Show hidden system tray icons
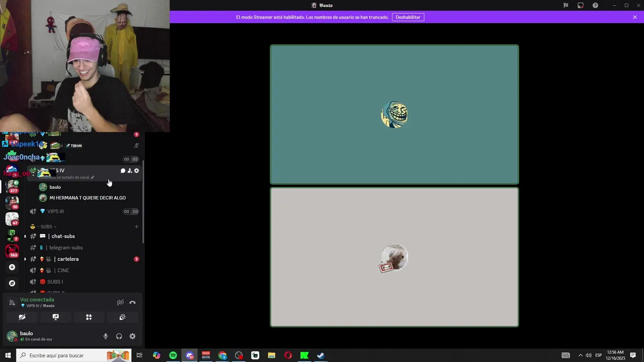 580,355
